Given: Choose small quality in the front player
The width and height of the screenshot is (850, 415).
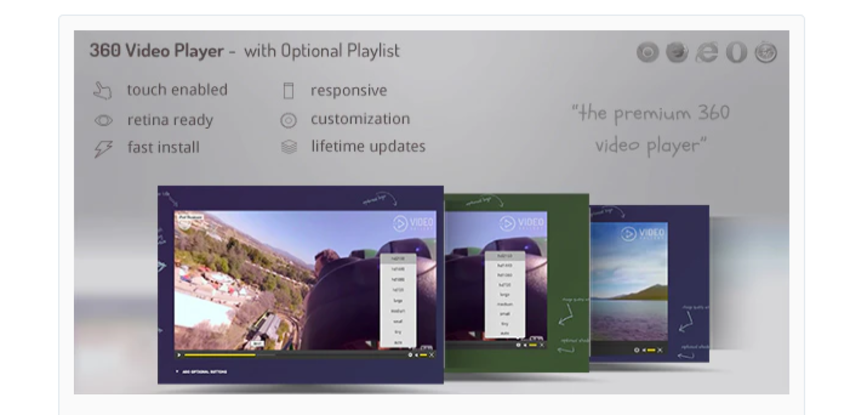Looking at the screenshot, I should (398, 321).
